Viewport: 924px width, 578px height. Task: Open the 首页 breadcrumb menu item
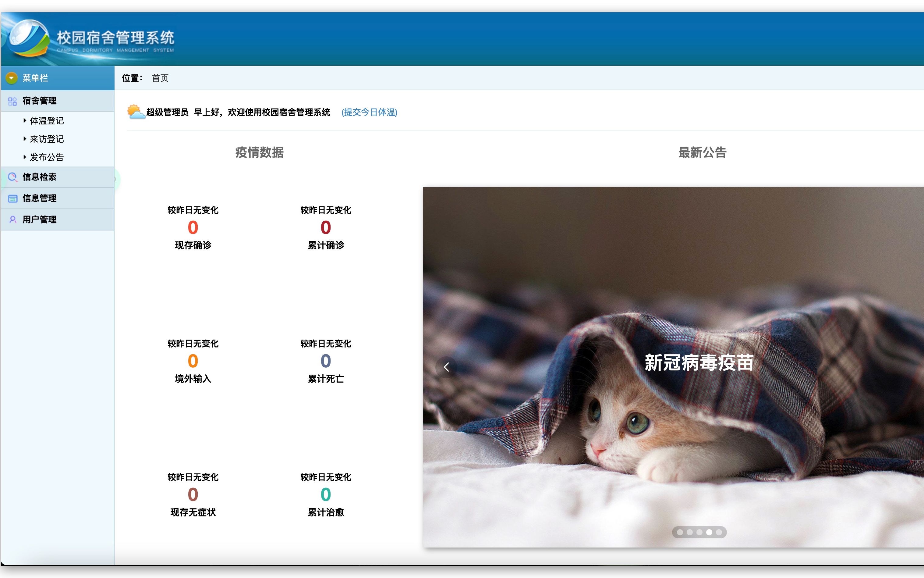coord(160,78)
